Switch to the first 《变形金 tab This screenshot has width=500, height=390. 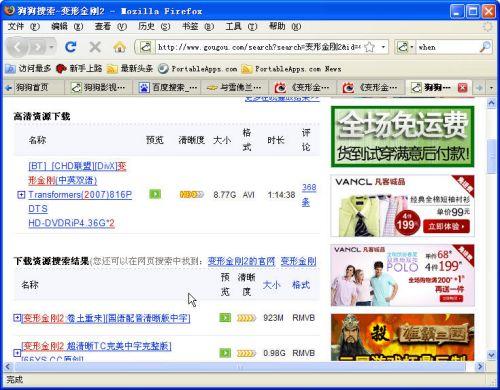point(303,88)
